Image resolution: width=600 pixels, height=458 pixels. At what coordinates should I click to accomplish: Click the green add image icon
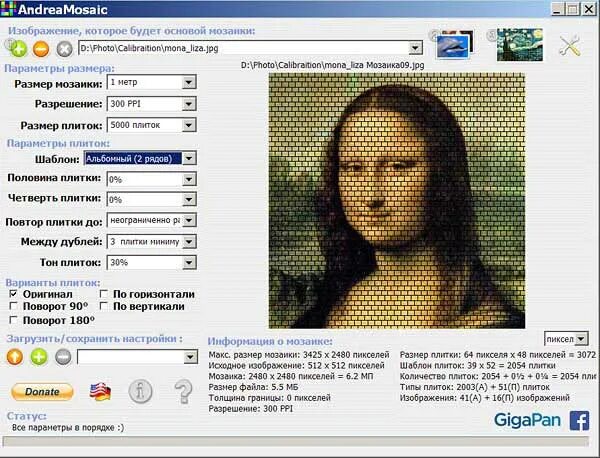click(18, 49)
